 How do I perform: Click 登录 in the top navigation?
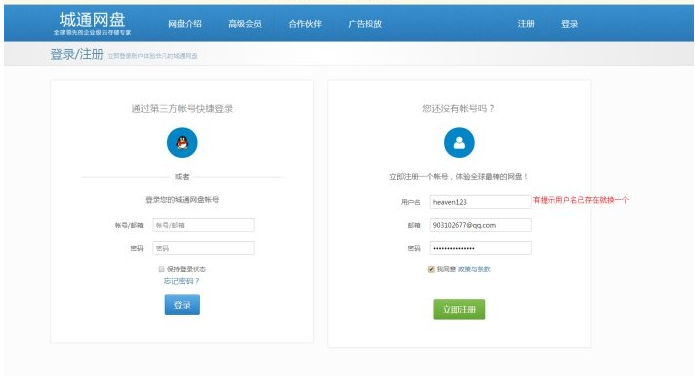(x=570, y=24)
